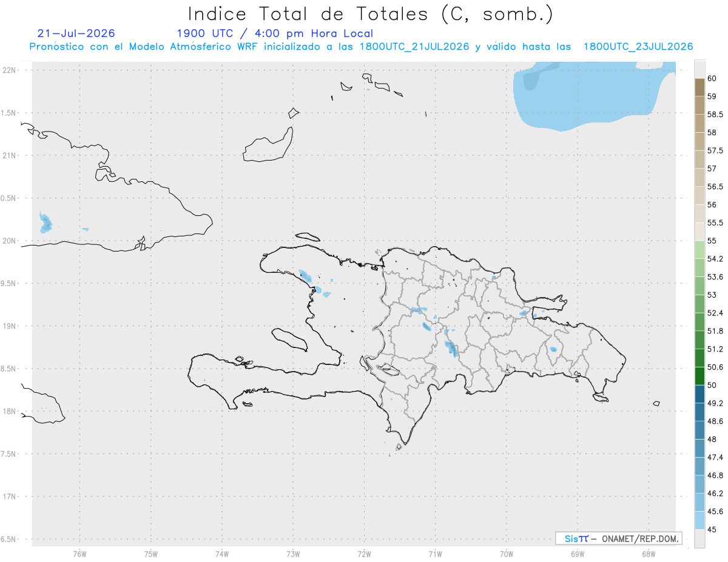Click the colorbar label '60'
Image resolution: width=728 pixels, height=562 pixels.
coord(712,79)
